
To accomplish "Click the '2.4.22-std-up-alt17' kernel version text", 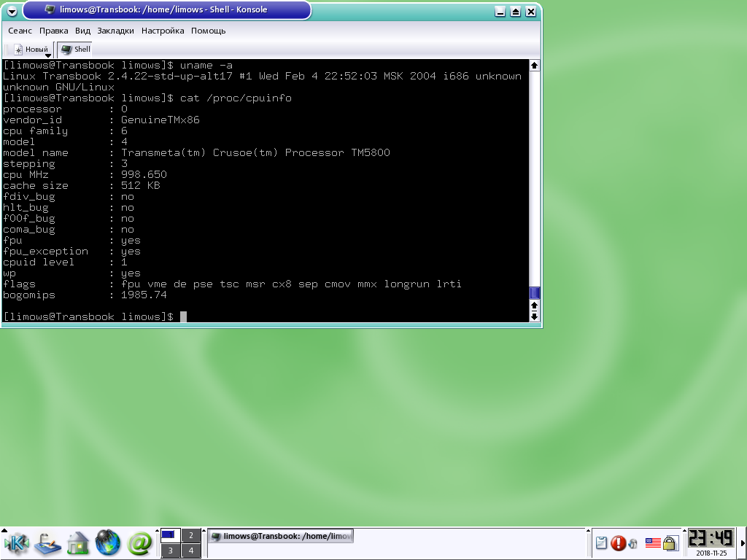I will [x=170, y=76].
